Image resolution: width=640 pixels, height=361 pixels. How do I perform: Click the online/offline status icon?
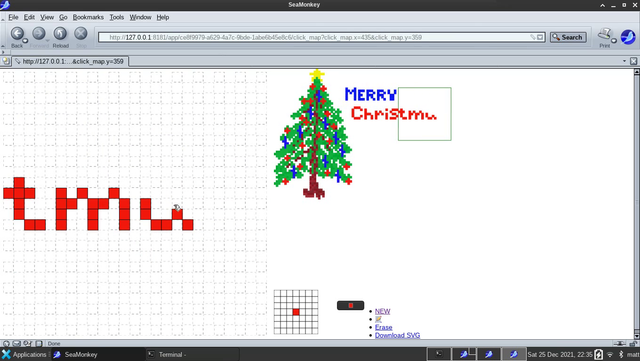pos(619,343)
